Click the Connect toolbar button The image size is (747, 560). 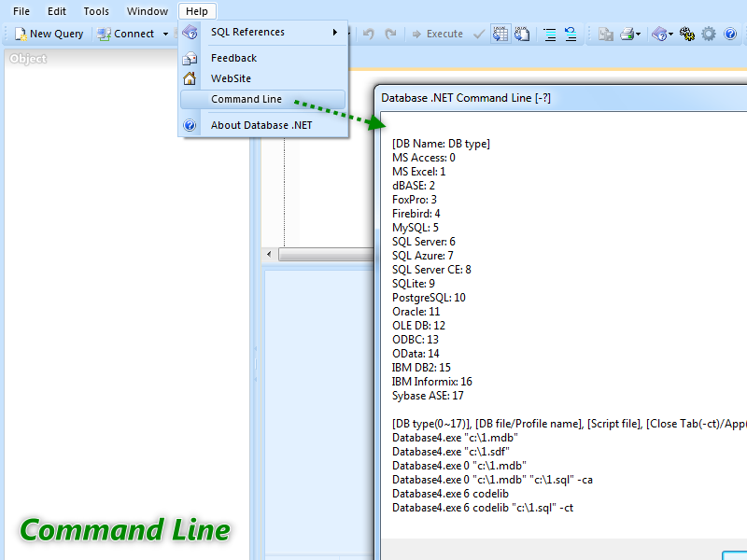[x=125, y=34]
